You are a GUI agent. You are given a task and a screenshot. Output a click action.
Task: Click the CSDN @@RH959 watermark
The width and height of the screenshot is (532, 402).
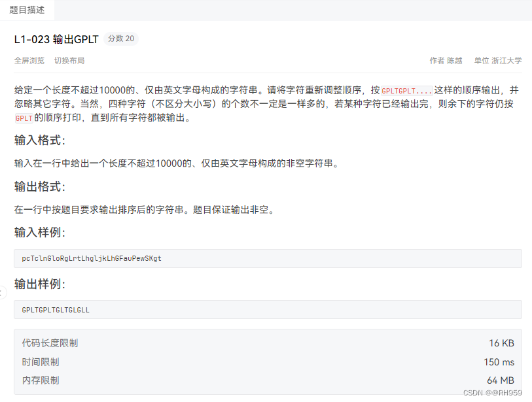(492, 393)
